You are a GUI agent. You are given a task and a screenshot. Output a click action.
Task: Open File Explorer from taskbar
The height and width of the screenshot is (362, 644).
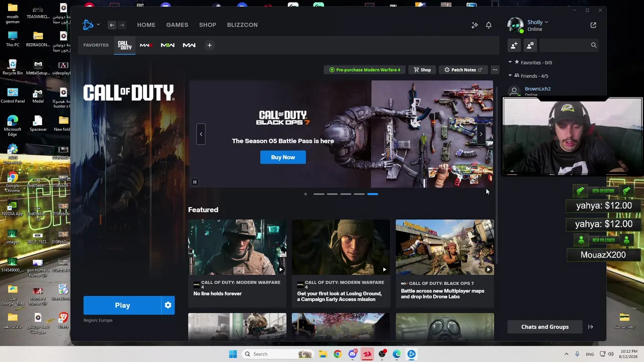[x=323, y=354]
